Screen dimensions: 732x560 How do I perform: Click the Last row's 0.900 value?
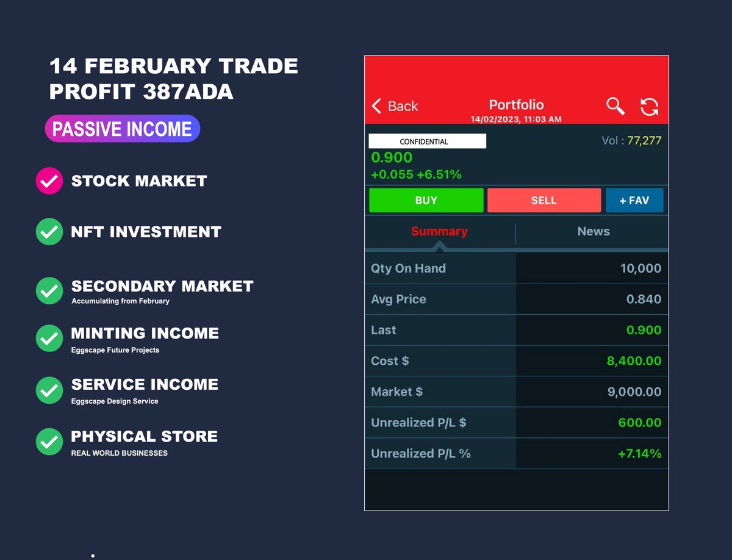644,330
